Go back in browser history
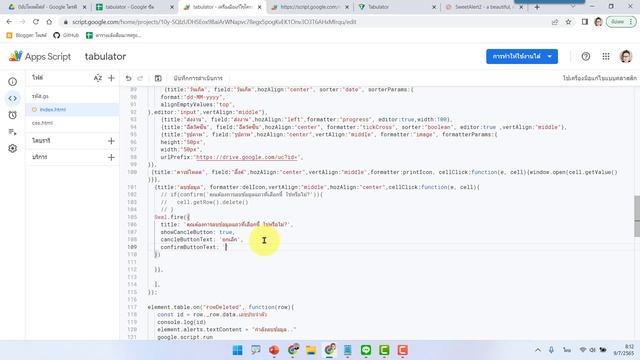This screenshot has height=360, width=640. click(x=9, y=22)
